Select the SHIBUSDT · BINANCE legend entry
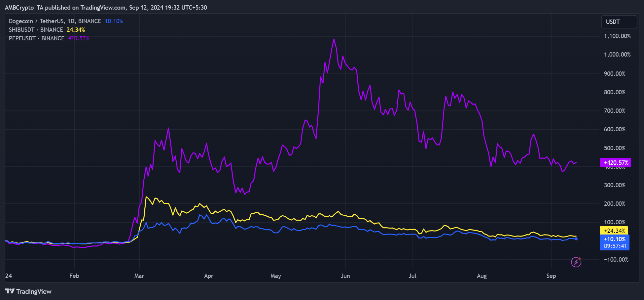 click(x=36, y=30)
